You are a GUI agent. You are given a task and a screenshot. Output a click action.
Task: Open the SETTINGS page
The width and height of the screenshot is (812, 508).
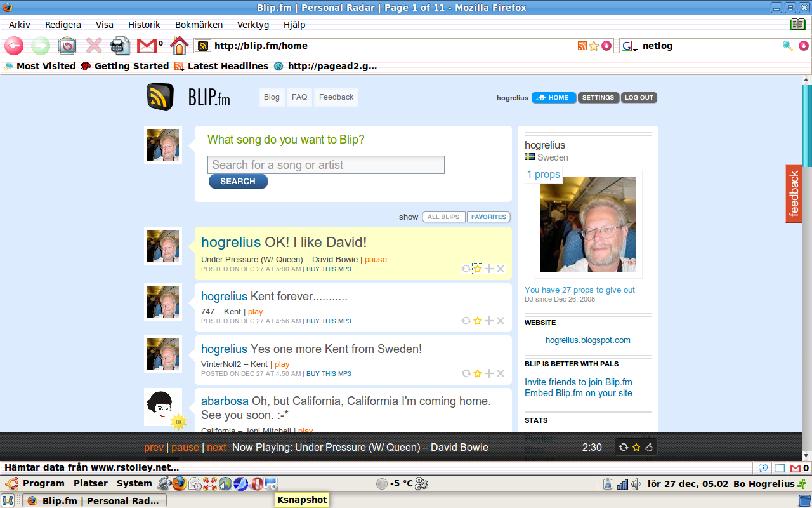click(598, 98)
